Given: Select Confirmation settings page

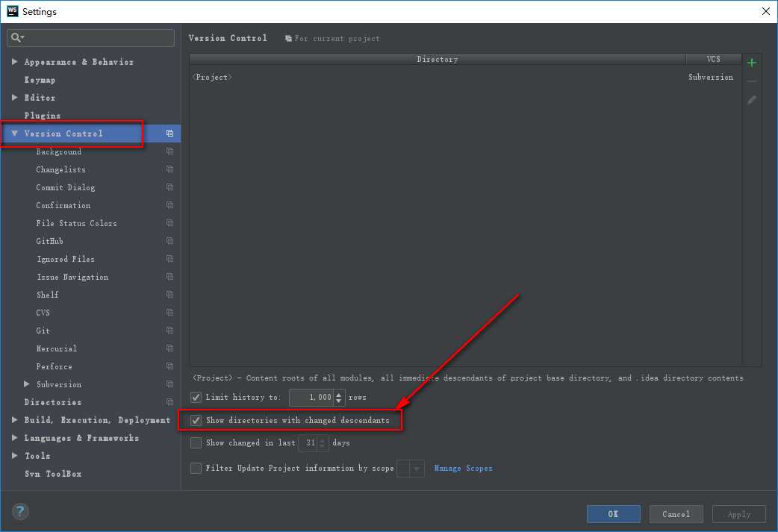Looking at the screenshot, I should 63,205.
